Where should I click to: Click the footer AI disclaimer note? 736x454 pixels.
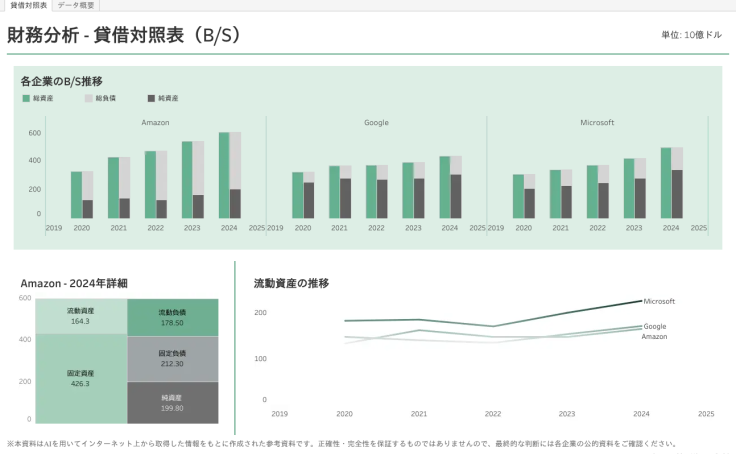[x=342, y=444]
